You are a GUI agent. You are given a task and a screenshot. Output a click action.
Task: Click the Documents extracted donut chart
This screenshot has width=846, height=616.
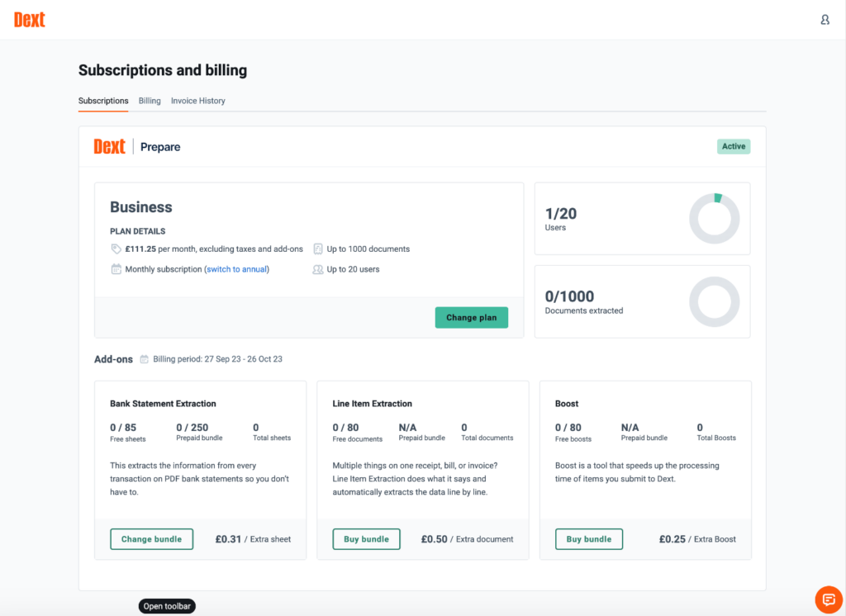715,301
